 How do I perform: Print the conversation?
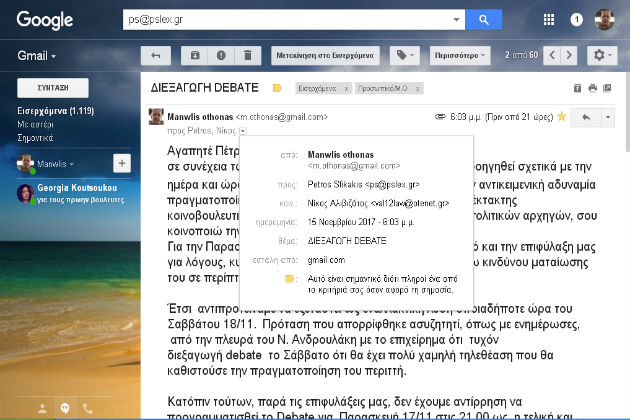[x=593, y=88]
